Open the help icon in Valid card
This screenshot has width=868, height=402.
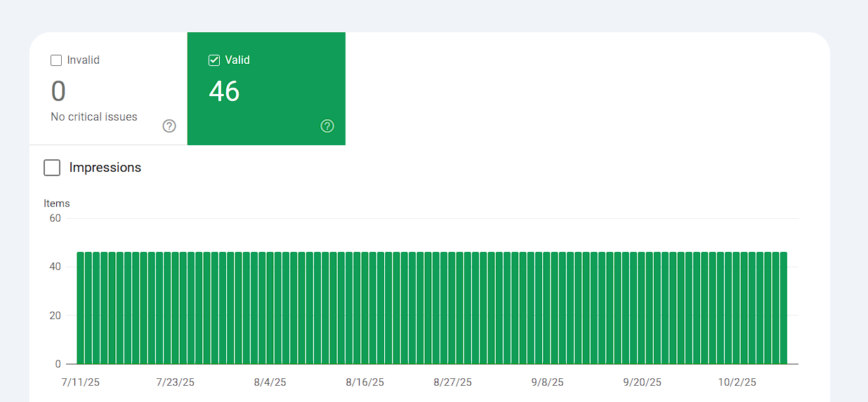coord(327,126)
